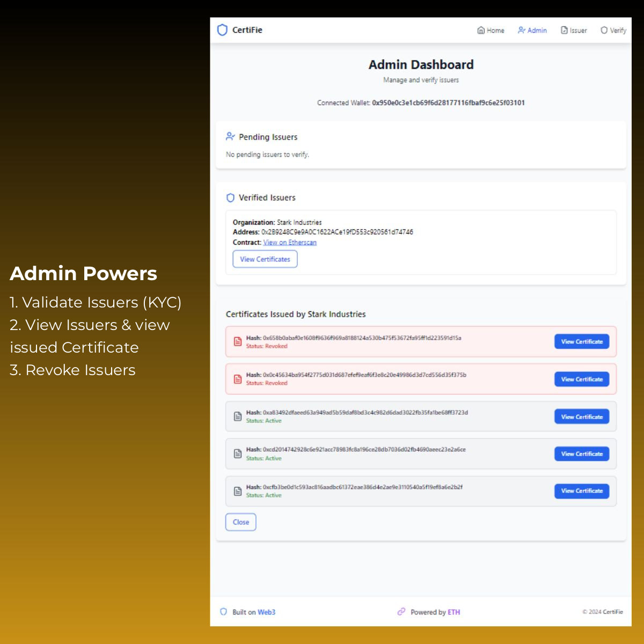Open the Home nav item
Image resolution: width=644 pixels, height=644 pixels.
tap(491, 30)
